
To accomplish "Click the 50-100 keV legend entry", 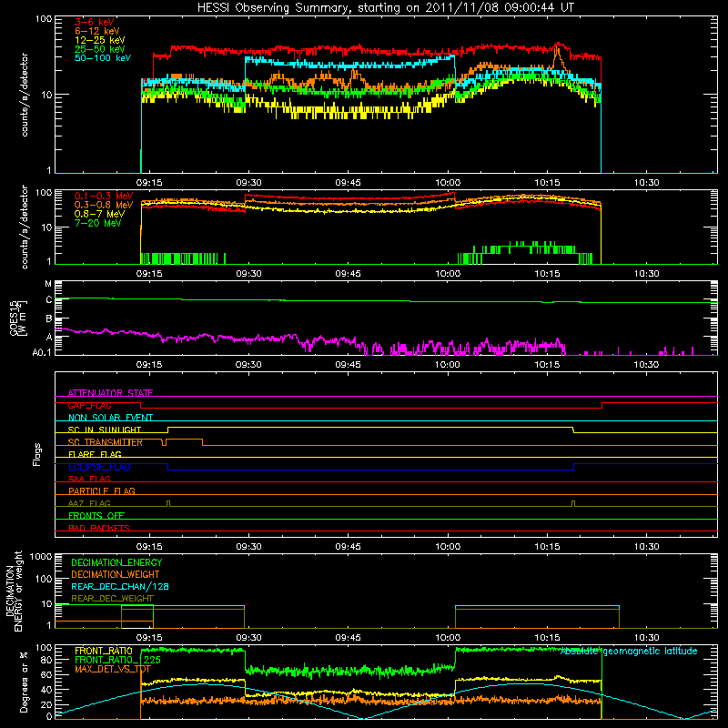I will pyautogui.click(x=103, y=58).
